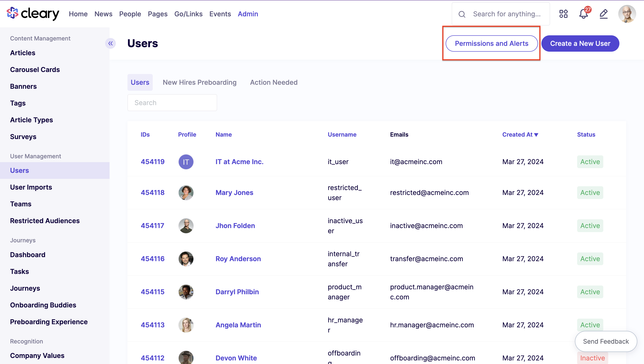Switch to New Hires Preboarding tab
Viewport: 644px width, 364px height.
tap(199, 82)
